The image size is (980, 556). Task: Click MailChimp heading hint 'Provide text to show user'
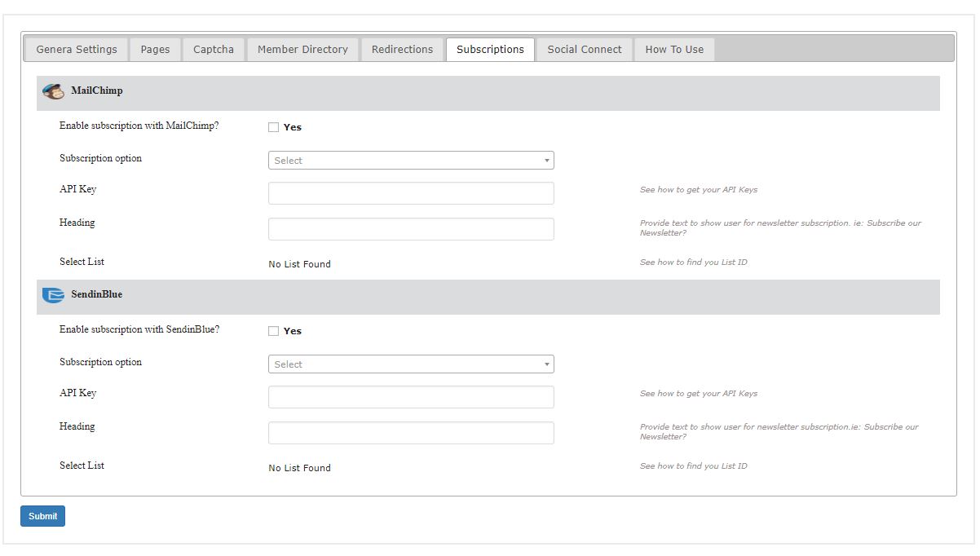pos(780,227)
